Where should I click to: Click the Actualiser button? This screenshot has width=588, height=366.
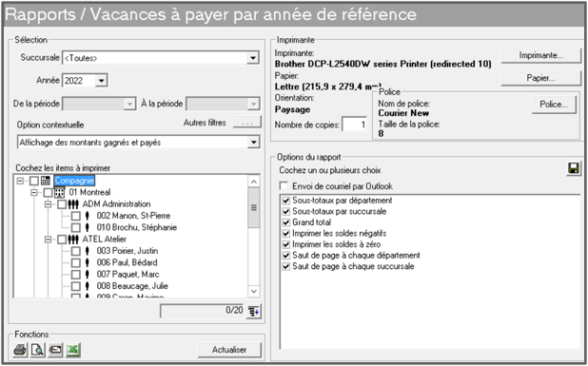click(229, 350)
